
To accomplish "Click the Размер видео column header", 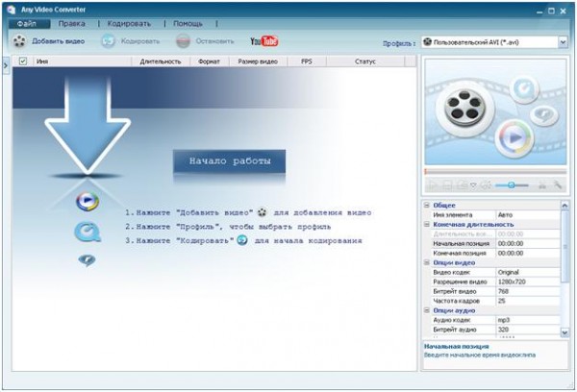I will point(258,61).
